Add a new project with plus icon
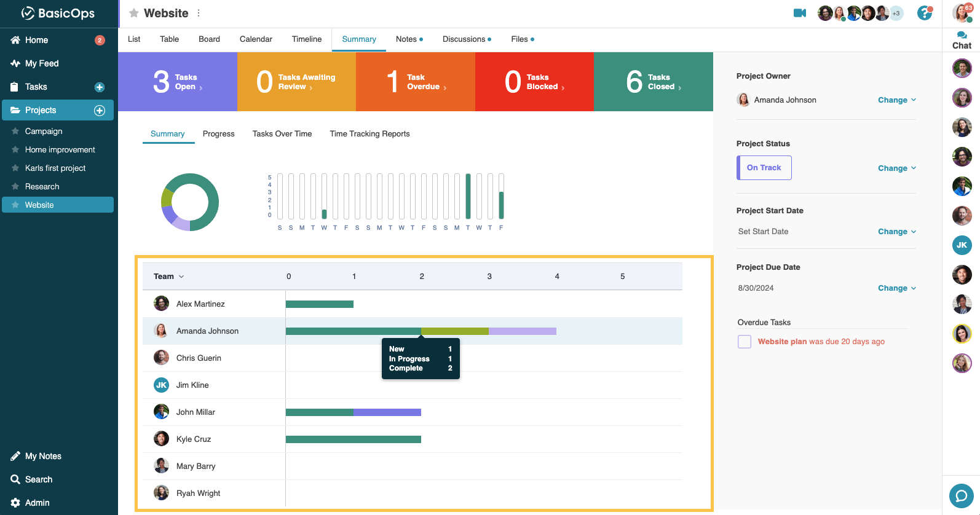 point(100,111)
